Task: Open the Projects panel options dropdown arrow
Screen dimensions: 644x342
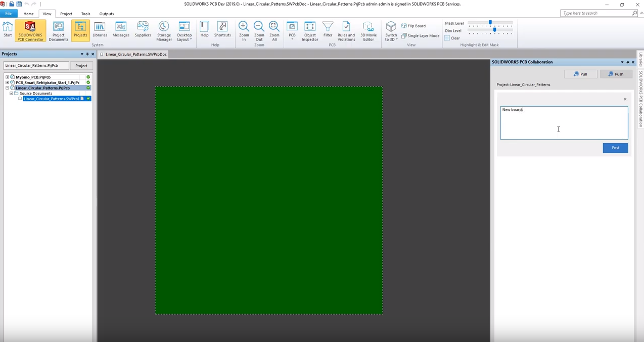Action: click(x=82, y=54)
